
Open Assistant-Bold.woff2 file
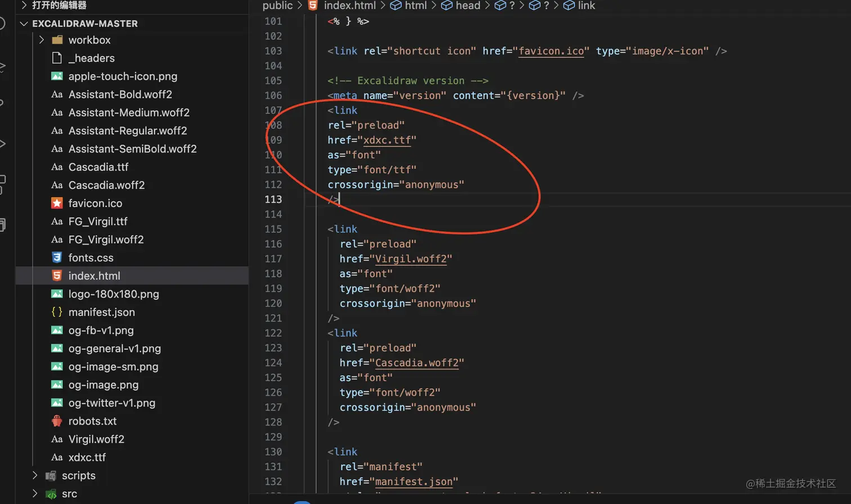tap(120, 94)
